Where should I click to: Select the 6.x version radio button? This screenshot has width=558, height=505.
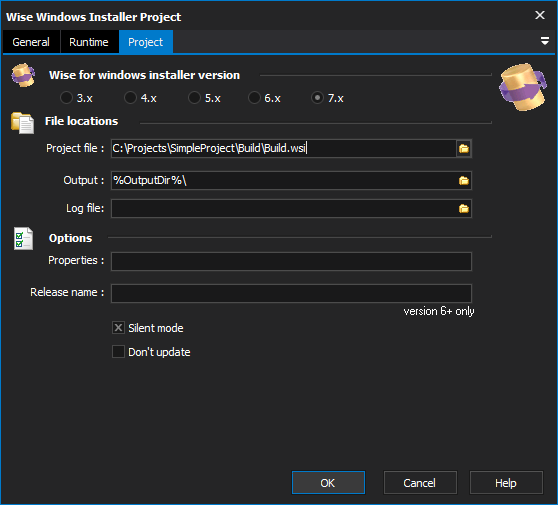click(254, 98)
